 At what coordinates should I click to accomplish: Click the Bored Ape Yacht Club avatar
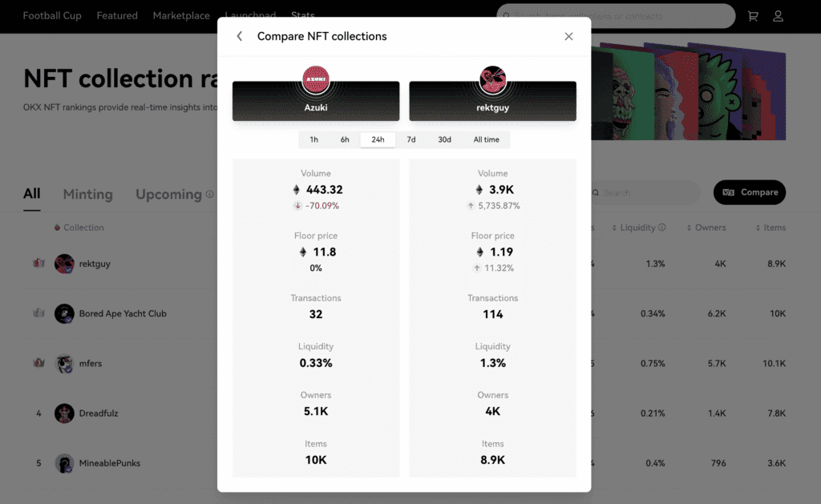[64, 313]
